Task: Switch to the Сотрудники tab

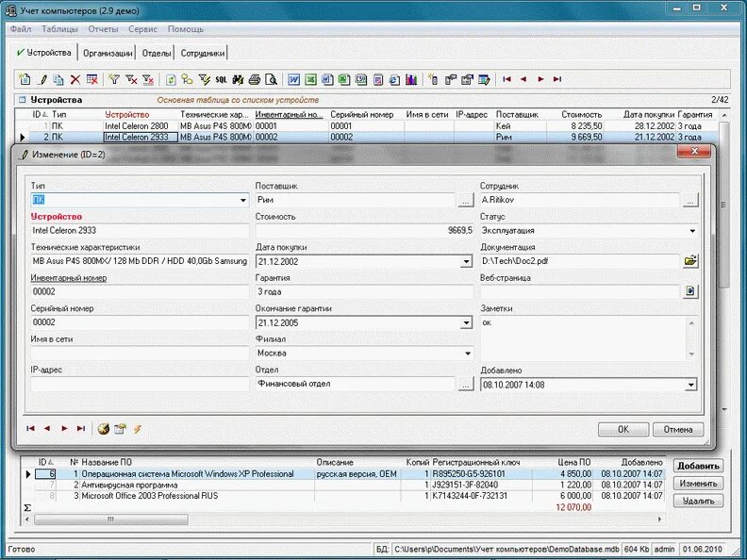Action: pyautogui.click(x=202, y=54)
